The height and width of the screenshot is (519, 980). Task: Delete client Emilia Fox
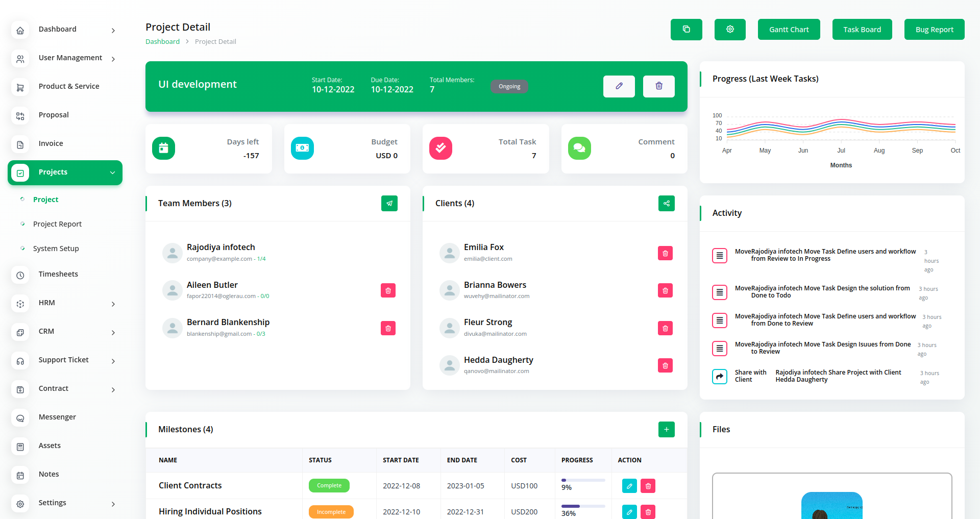[665, 253]
